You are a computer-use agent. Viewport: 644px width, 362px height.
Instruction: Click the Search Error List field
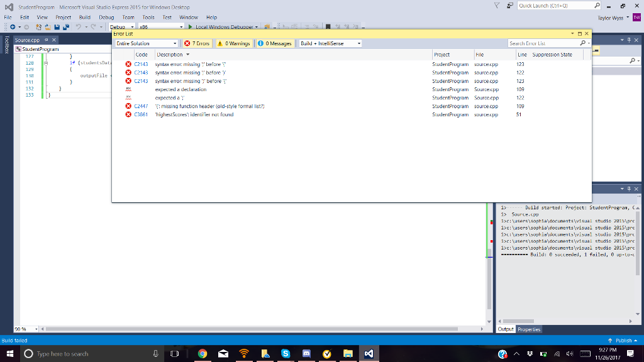tap(543, 43)
